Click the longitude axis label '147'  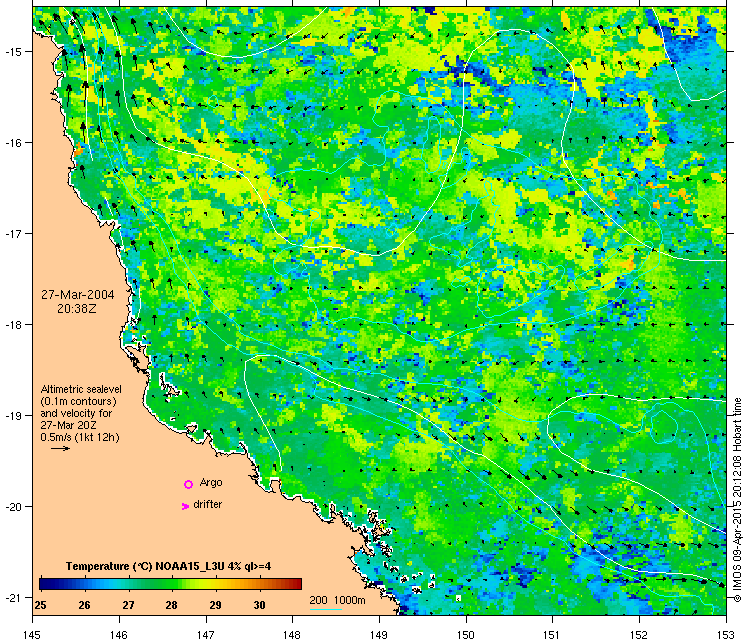206,635
